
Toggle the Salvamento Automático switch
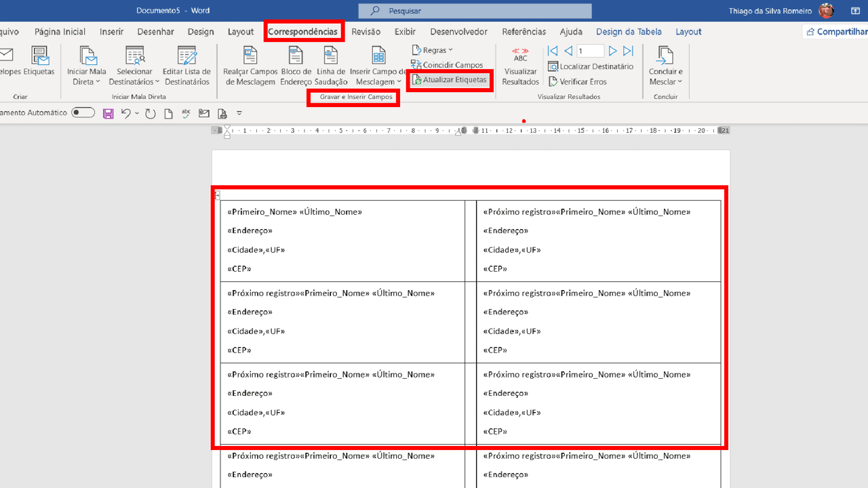click(83, 113)
